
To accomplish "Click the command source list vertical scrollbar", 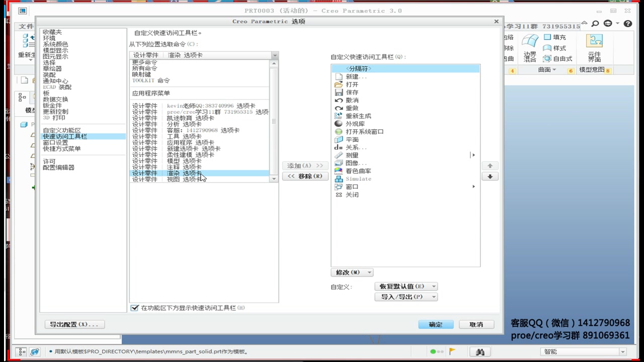I will click(274, 121).
